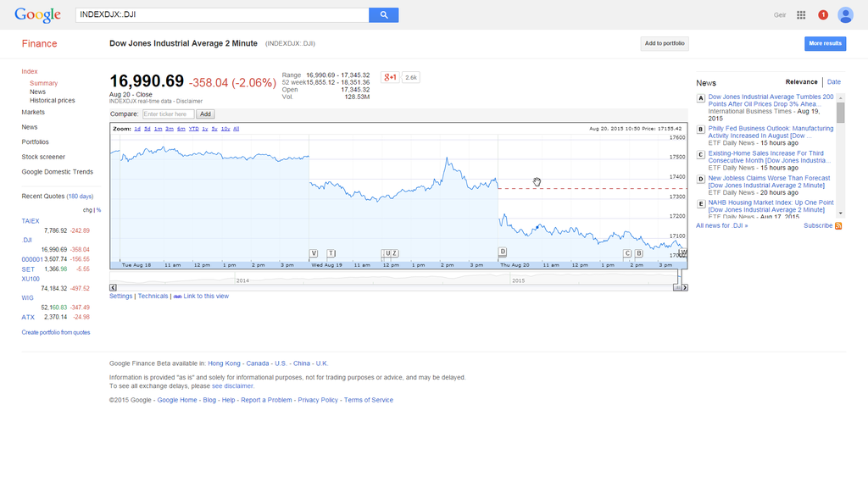
Task: Set chart zoom to 5d
Action: 147,129
